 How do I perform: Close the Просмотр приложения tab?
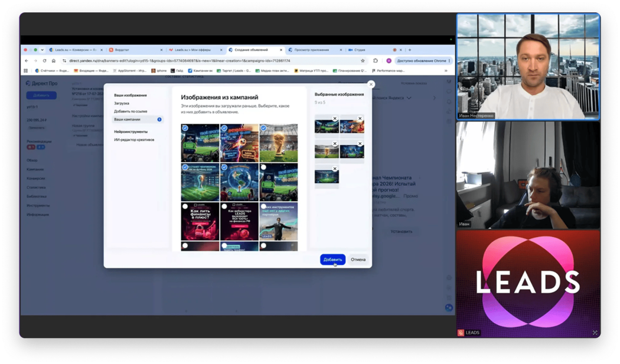pos(341,50)
